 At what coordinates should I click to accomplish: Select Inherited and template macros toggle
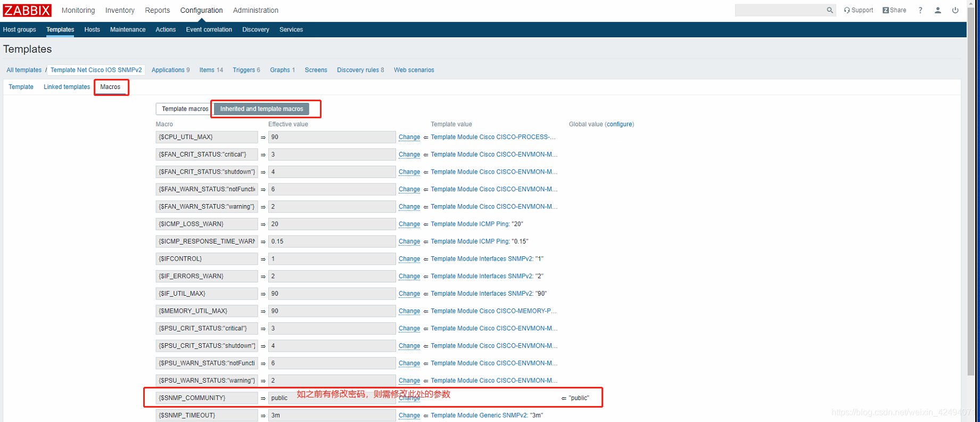[262, 109]
